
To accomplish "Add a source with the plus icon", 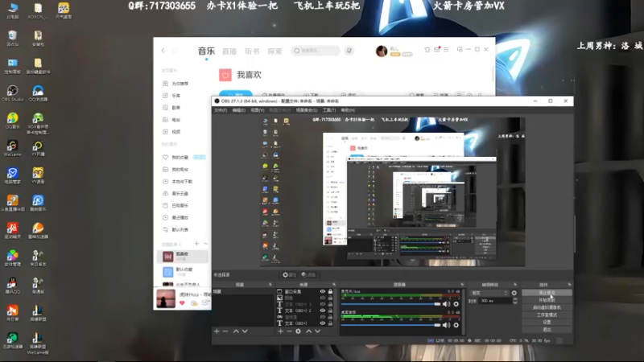I will 280,331.
